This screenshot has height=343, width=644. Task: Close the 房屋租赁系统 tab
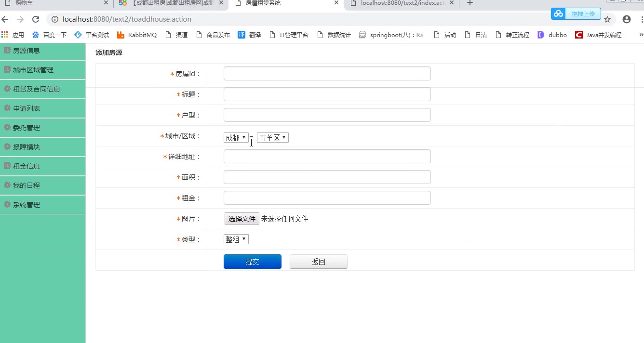click(x=336, y=3)
